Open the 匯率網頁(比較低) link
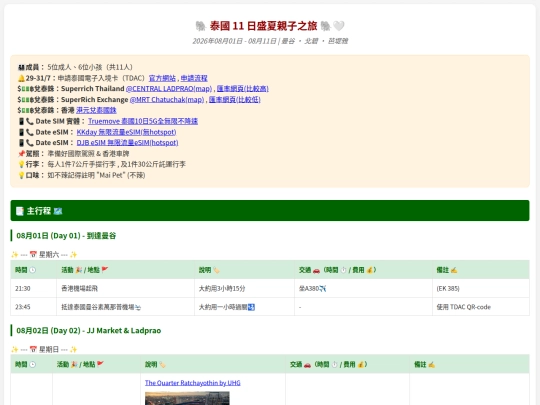This screenshot has width=540, height=405. [x=235, y=100]
